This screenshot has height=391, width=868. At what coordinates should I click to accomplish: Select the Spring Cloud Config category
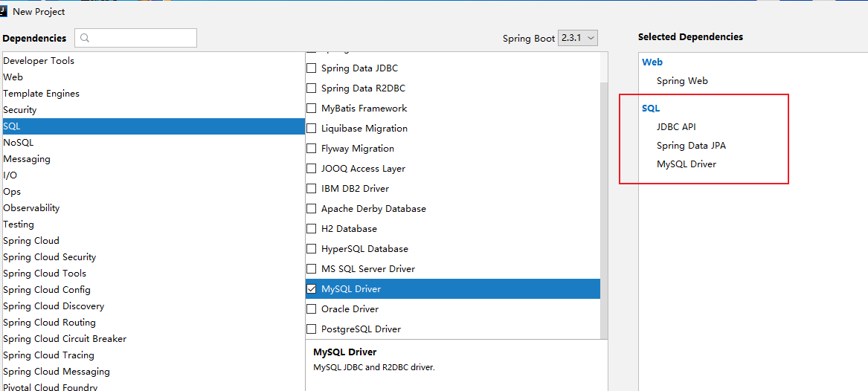[152, 290]
